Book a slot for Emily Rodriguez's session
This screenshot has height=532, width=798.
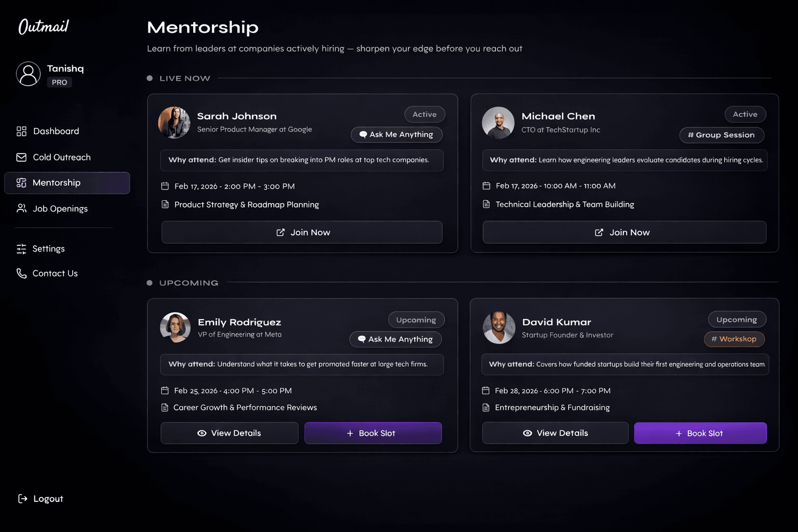click(373, 433)
